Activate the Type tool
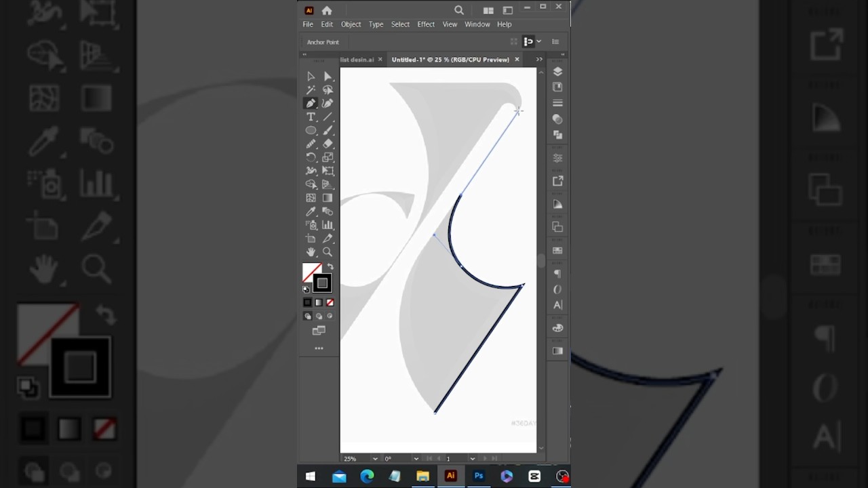Viewport: 868px width, 488px height. [311, 117]
